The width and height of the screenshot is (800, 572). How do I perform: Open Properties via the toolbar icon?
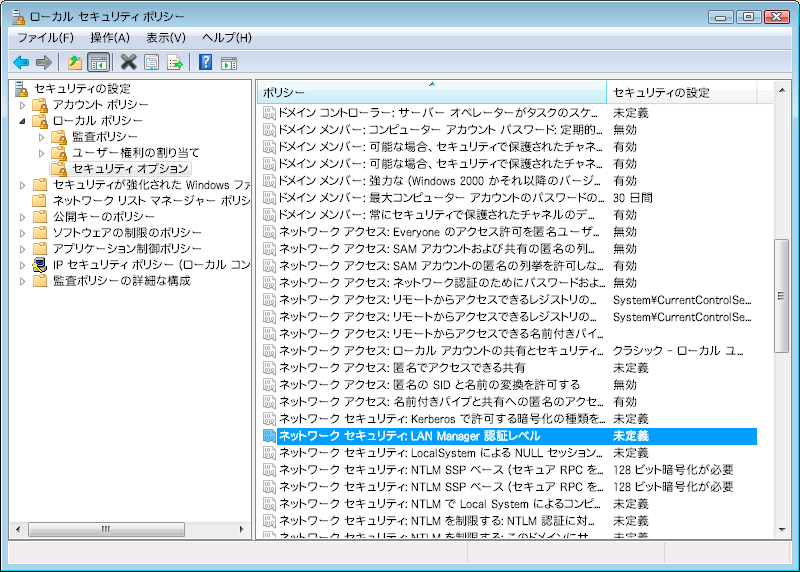[152, 62]
